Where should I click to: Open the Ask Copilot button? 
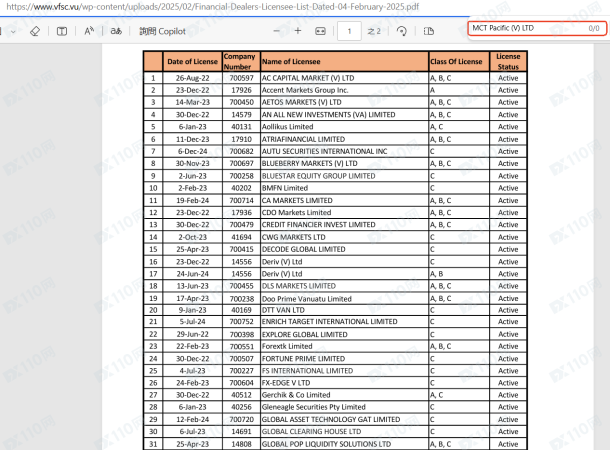click(x=162, y=31)
